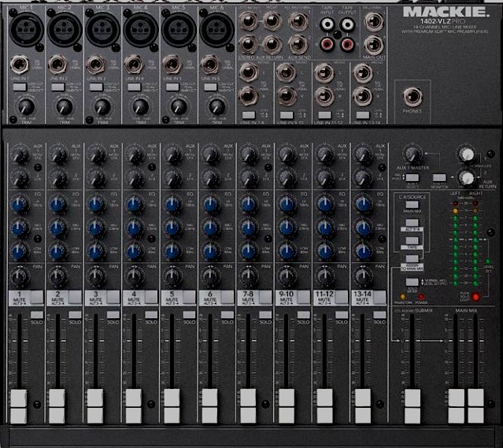The height and width of the screenshot is (448, 503).
Task: Toggle the AUX 1 PRE/POST select switch
Action: coord(412,177)
